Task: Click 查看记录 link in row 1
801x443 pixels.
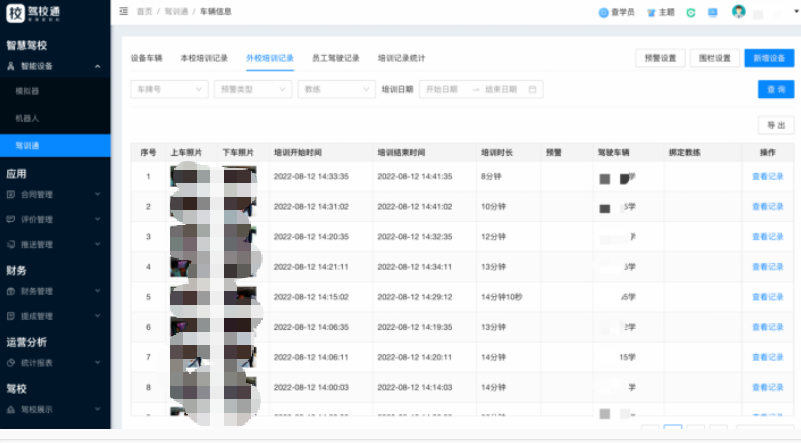Action: click(x=767, y=177)
